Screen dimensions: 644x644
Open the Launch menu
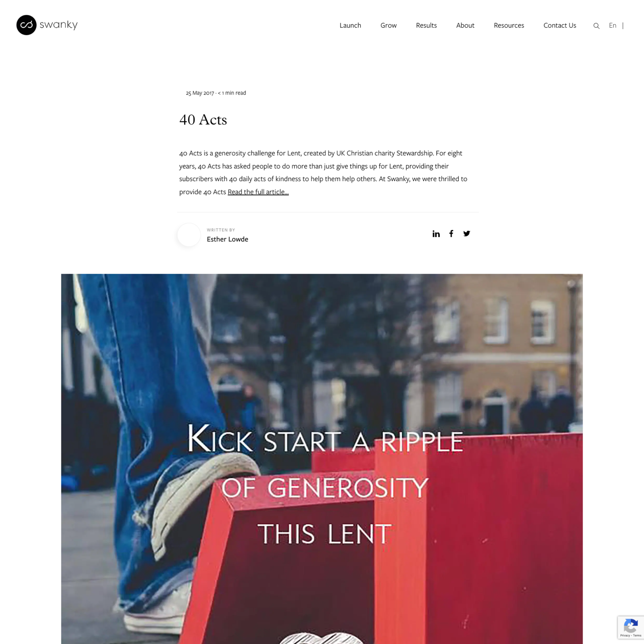coord(350,25)
